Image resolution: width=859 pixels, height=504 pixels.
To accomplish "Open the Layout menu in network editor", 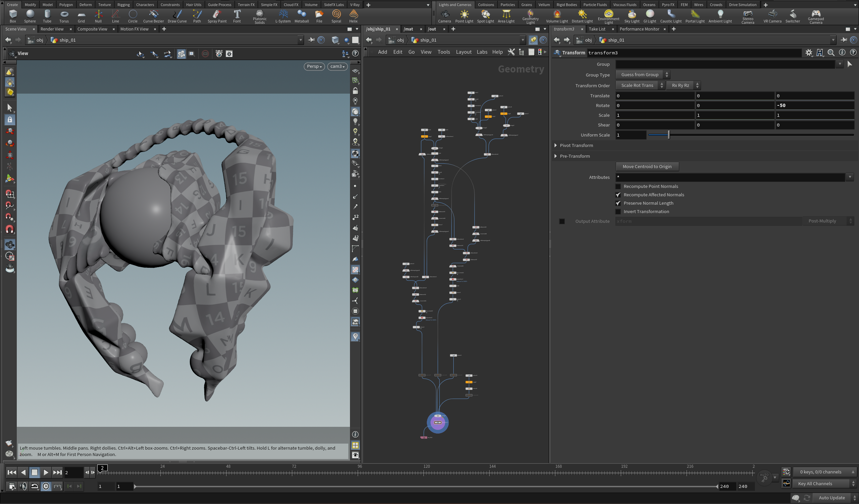I will pos(463,52).
